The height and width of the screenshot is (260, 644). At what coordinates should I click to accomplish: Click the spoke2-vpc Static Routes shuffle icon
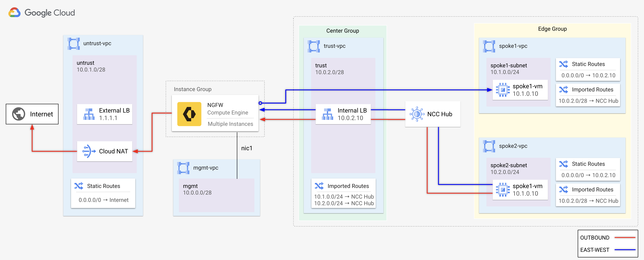coord(563,164)
